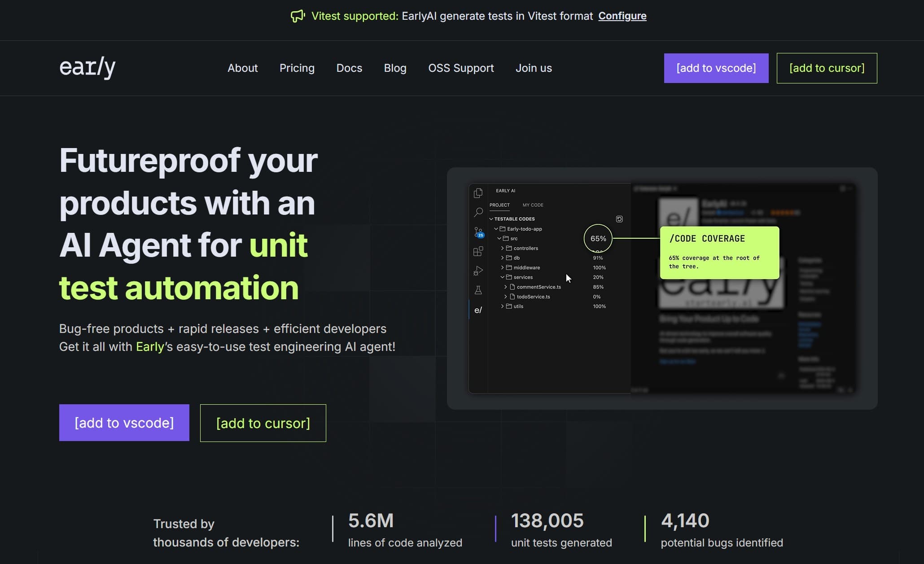Open Source Control icon with 25 badge

coord(478,232)
